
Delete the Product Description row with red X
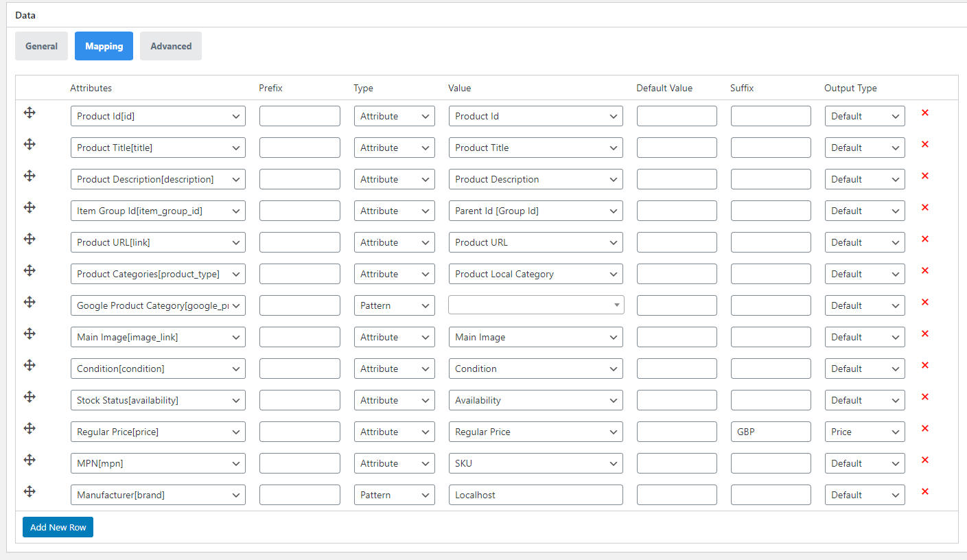coord(925,176)
